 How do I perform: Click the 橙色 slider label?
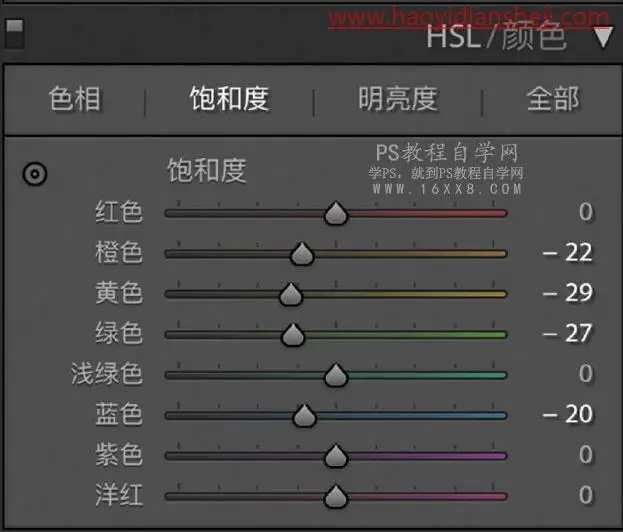pyautogui.click(x=119, y=252)
